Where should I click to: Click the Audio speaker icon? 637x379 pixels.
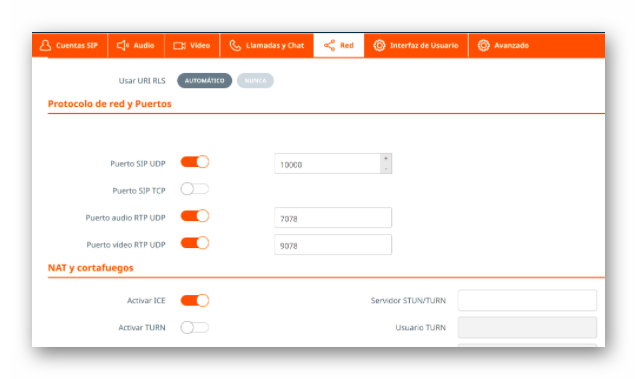123,45
